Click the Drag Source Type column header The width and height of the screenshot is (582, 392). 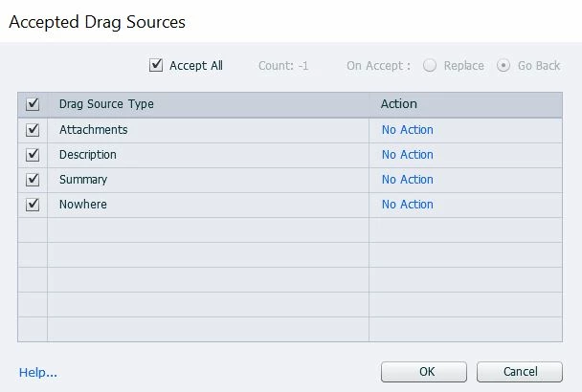point(106,104)
